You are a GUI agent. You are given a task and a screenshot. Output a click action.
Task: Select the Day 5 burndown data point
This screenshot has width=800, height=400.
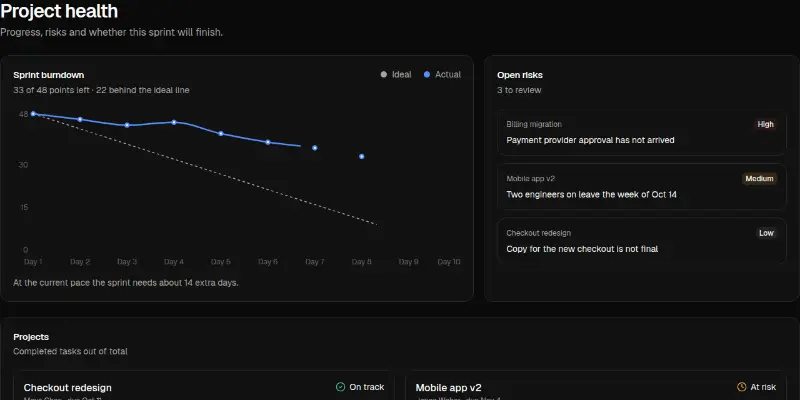click(x=221, y=133)
